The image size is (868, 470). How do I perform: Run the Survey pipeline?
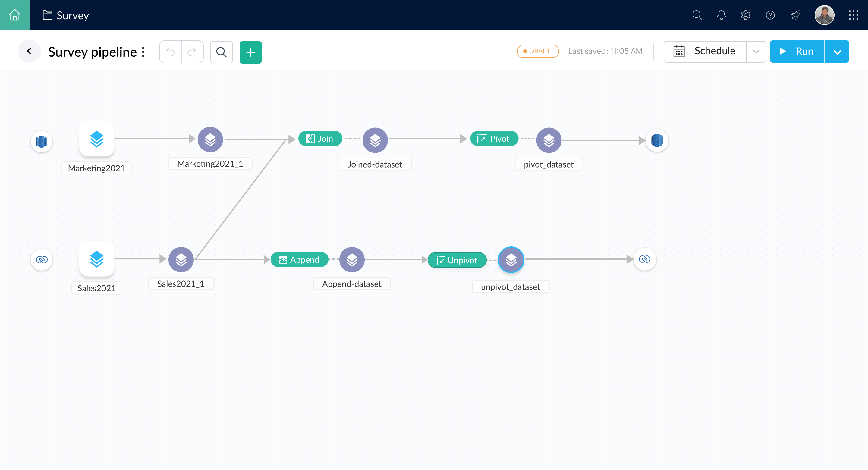[x=797, y=51]
